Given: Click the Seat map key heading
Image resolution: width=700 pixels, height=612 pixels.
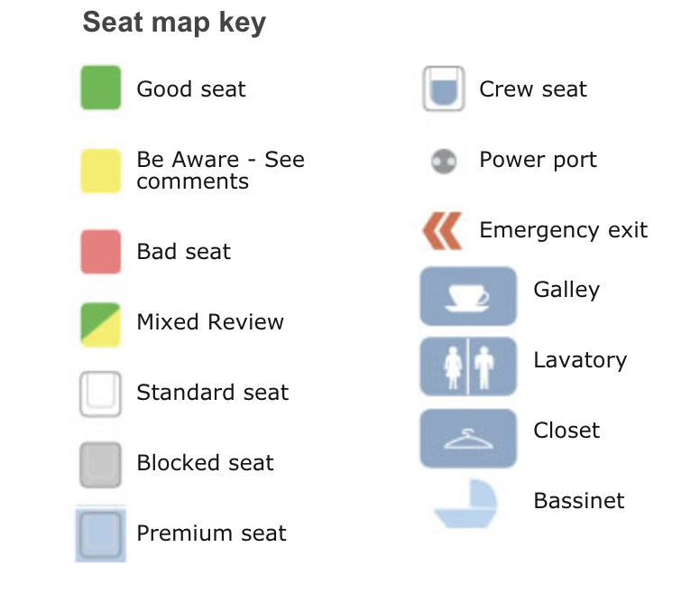Looking at the screenshot, I should tap(175, 23).
